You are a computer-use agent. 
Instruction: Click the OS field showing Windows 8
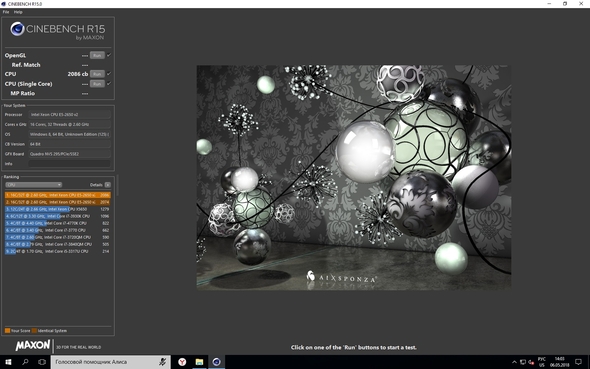tap(70, 134)
